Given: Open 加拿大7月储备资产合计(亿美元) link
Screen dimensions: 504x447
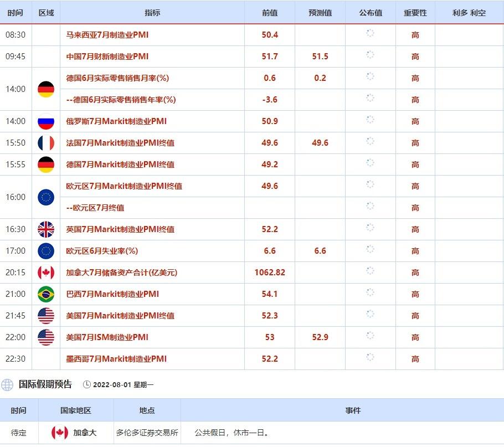Looking at the screenshot, I should coord(122,273).
